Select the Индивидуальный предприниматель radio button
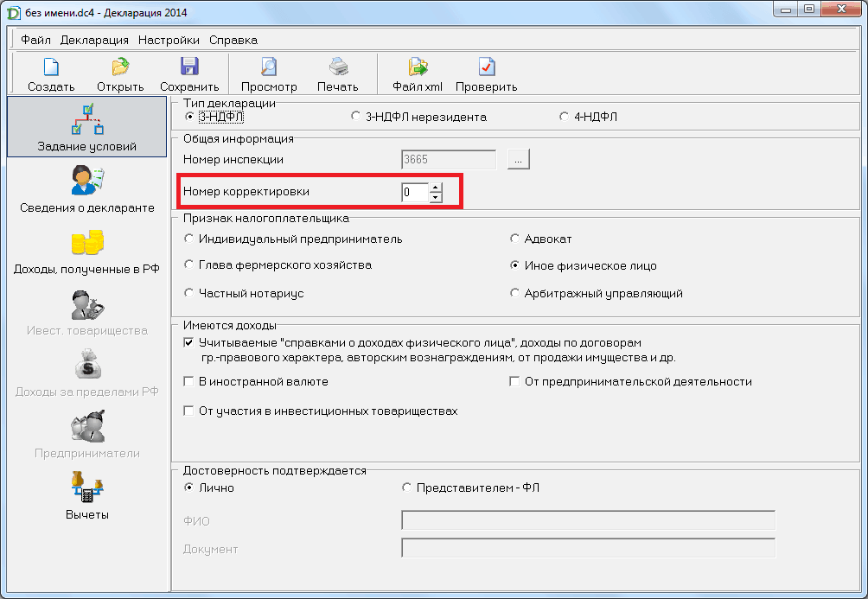The width and height of the screenshot is (868, 599). 189,239
